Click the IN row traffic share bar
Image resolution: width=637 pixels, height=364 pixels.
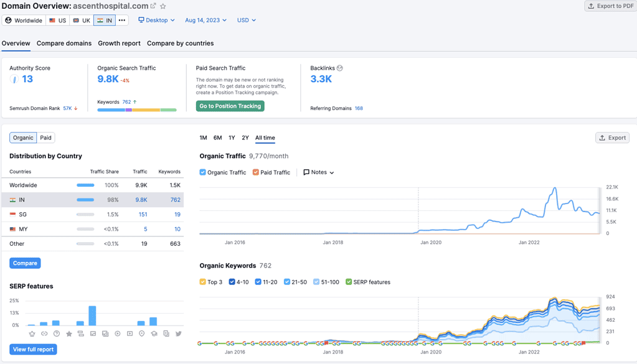pos(85,200)
